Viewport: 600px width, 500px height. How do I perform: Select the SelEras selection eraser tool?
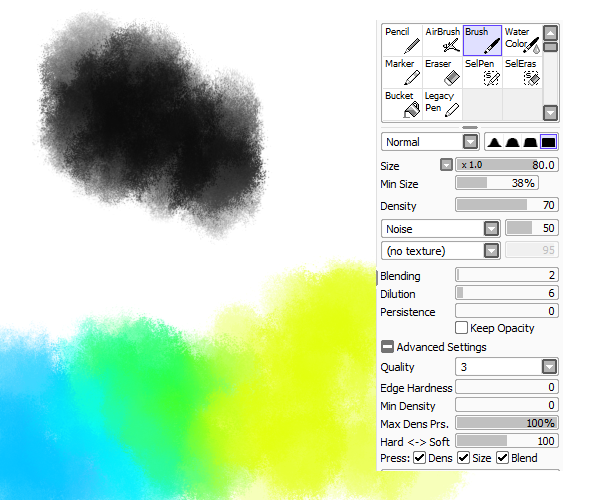tap(522, 73)
